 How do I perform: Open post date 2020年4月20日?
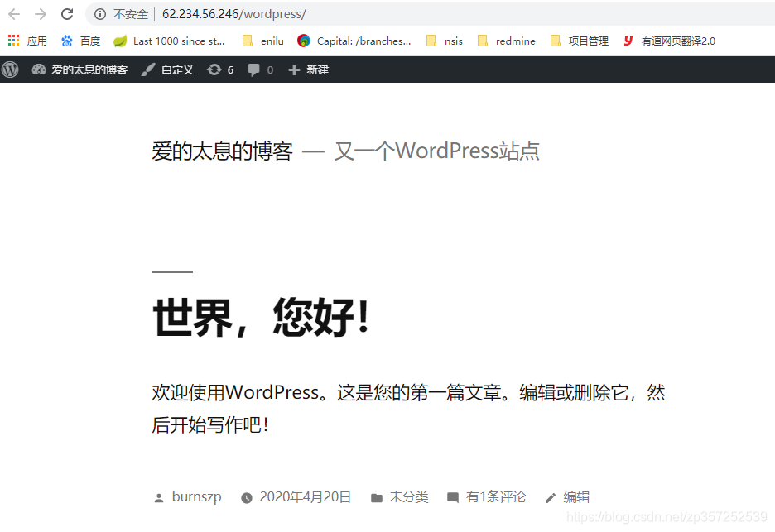tap(305, 497)
